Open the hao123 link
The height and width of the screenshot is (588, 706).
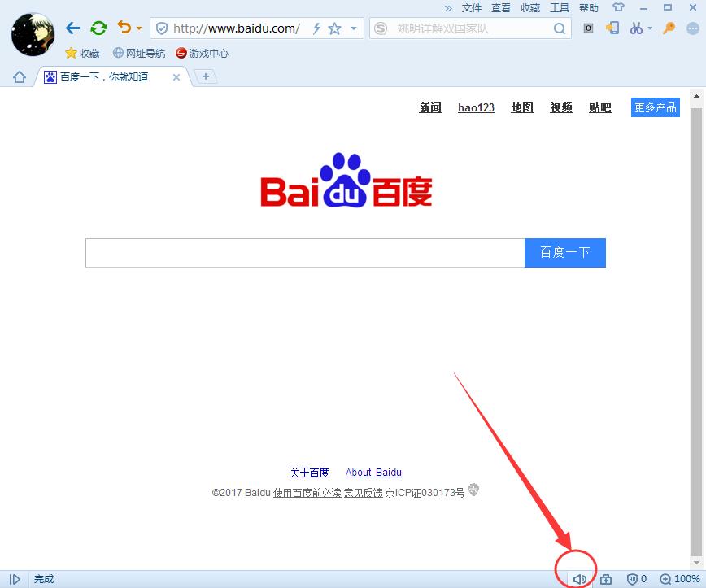(x=476, y=107)
